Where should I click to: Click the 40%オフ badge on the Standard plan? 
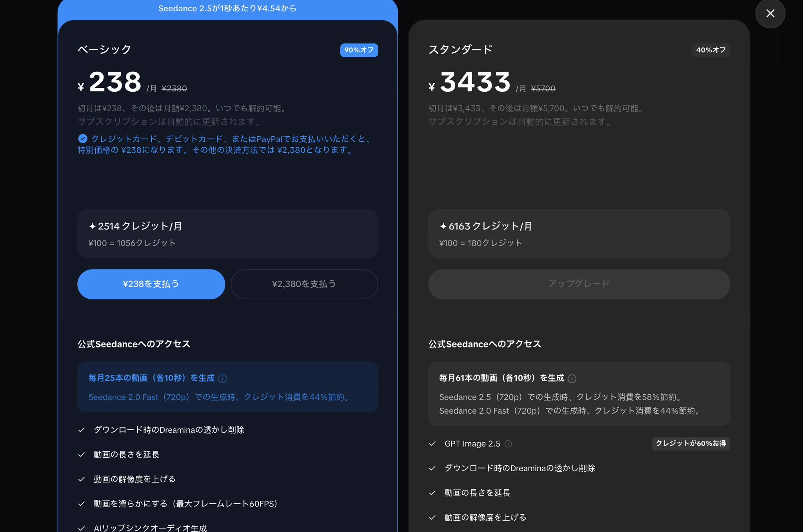coord(711,50)
